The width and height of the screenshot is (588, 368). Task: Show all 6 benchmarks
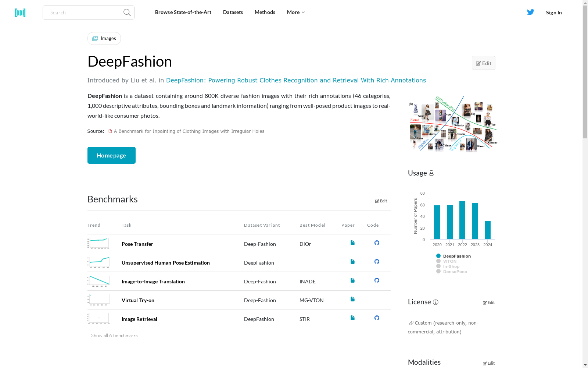pyautogui.click(x=114, y=336)
